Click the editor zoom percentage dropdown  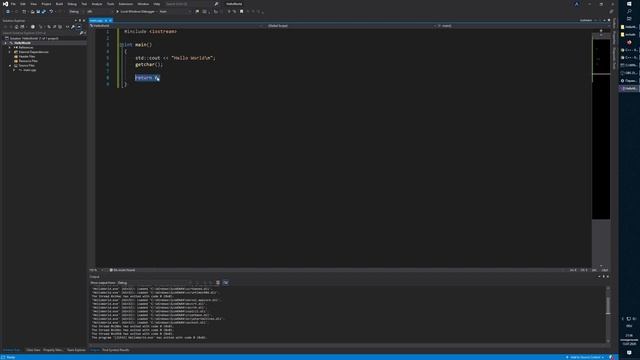(96, 270)
